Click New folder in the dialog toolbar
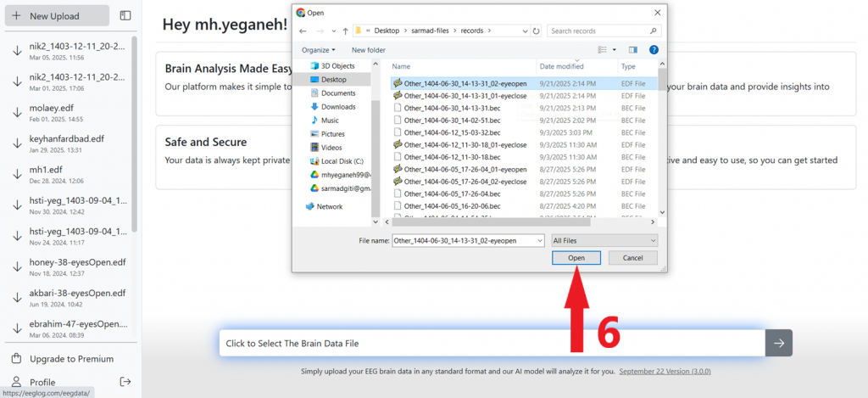The height and width of the screenshot is (398, 868). (x=369, y=50)
